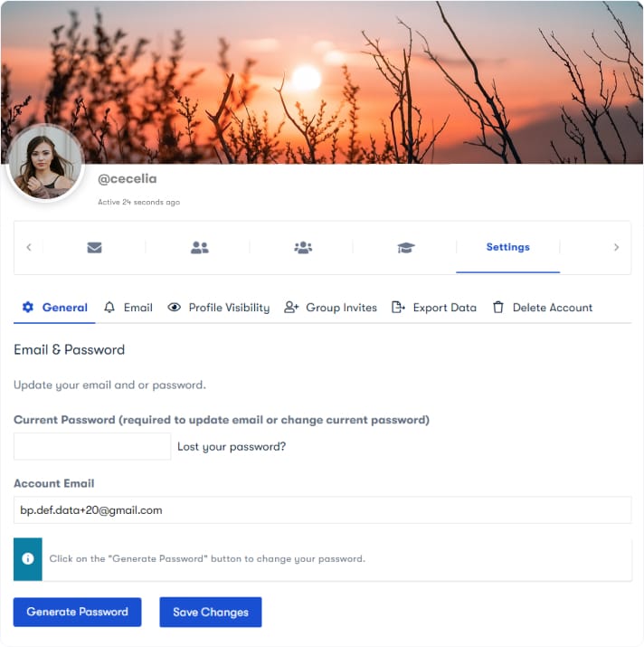644x647 pixels.
Task: Click the blue info icon in notice
Action: click(28, 558)
